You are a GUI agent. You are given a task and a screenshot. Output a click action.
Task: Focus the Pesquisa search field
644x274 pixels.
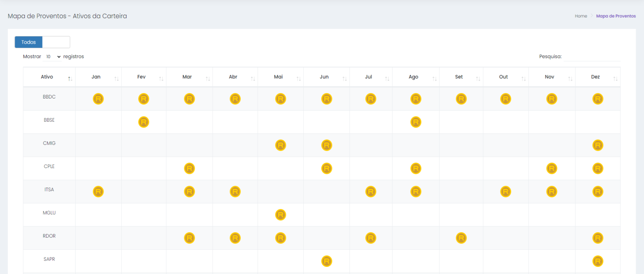(592, 57)
